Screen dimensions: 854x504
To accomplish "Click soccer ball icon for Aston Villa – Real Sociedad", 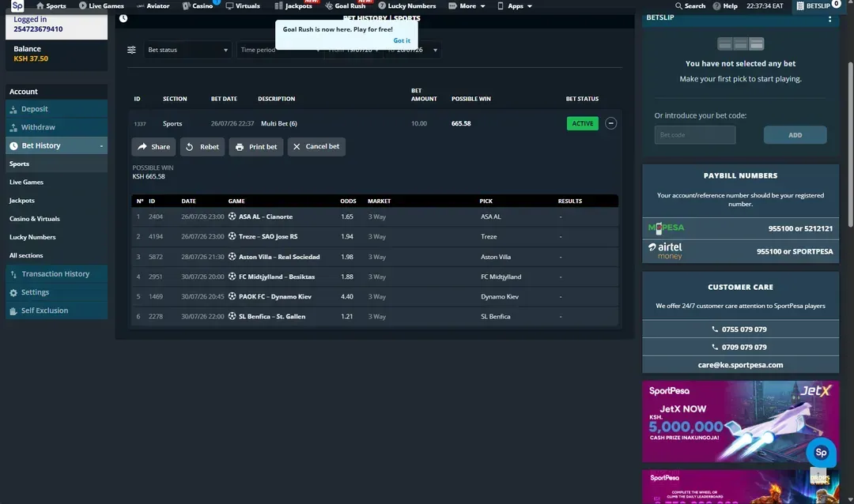I will click(232, 257).
